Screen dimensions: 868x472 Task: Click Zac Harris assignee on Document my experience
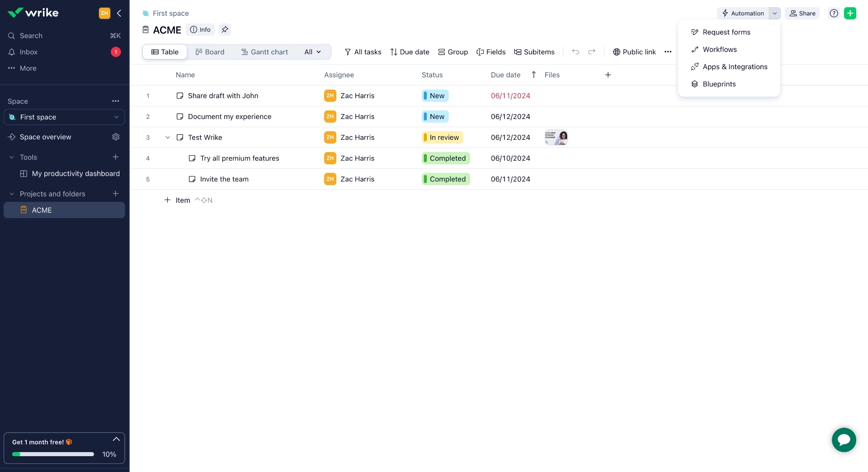pyautogui.click(x=349, y=117)
